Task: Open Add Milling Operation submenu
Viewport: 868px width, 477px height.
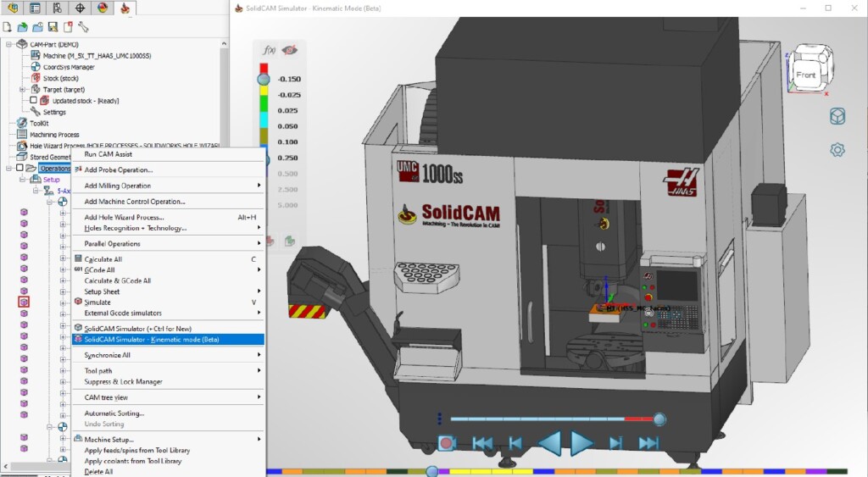Action: click(169, 186)
